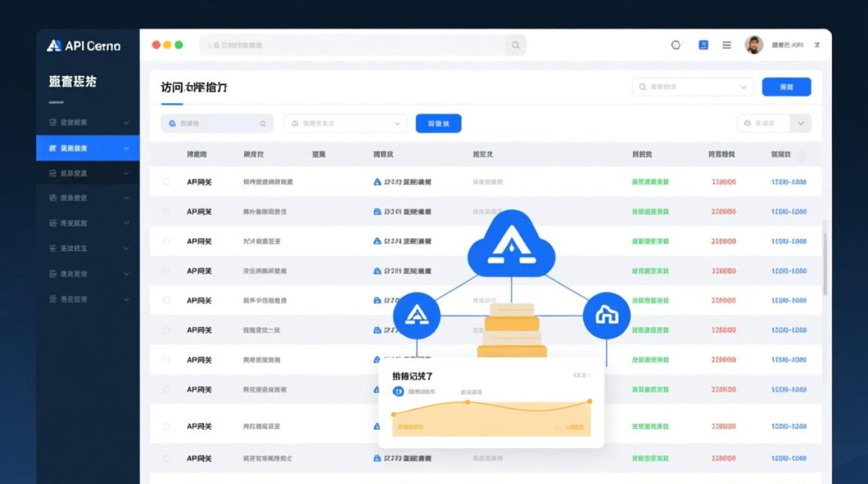Click the circular outline icon in top bar
This screenshot has height=484, width=868.
pyautogui.click(x=676, y=45)
